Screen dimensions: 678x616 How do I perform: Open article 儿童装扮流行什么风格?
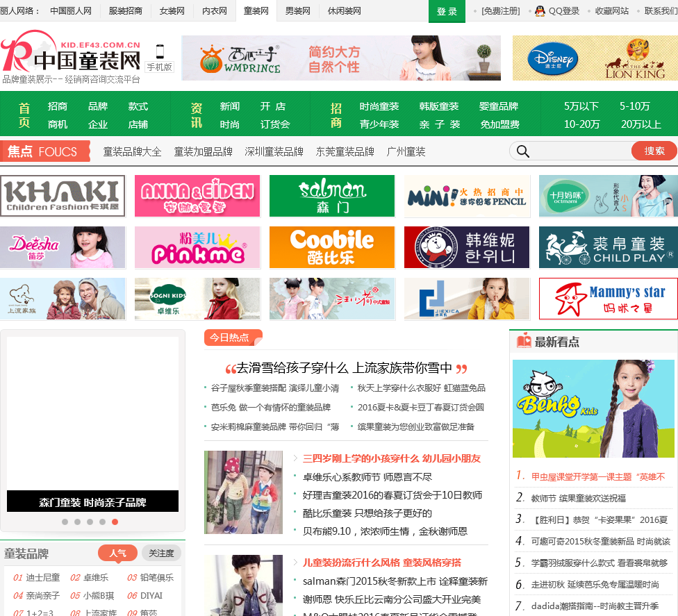coord(382,563)
